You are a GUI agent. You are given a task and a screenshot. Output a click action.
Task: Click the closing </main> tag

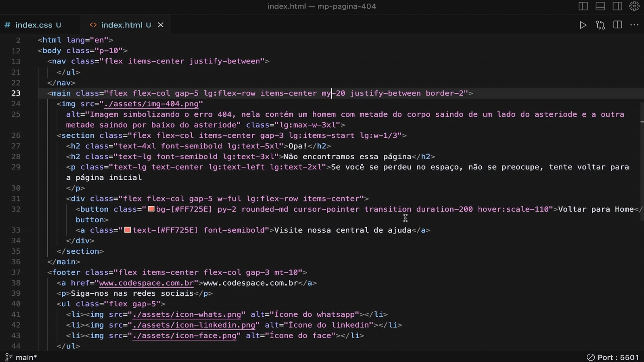(x=64, y=262)
